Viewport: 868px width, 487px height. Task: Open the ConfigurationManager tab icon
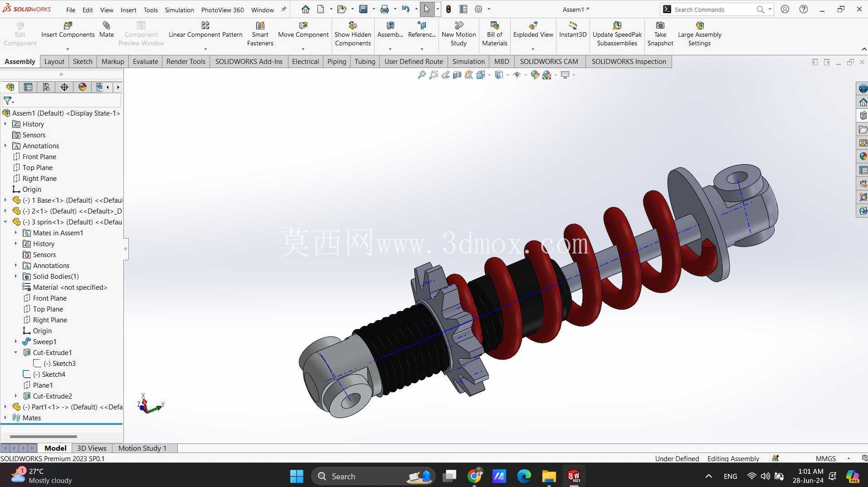tap(46, 87)
